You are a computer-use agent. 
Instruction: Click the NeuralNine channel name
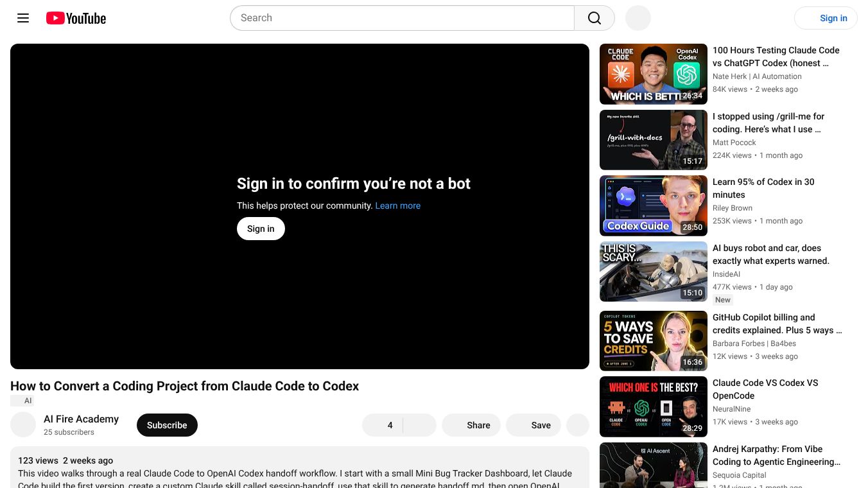[732, 409]
